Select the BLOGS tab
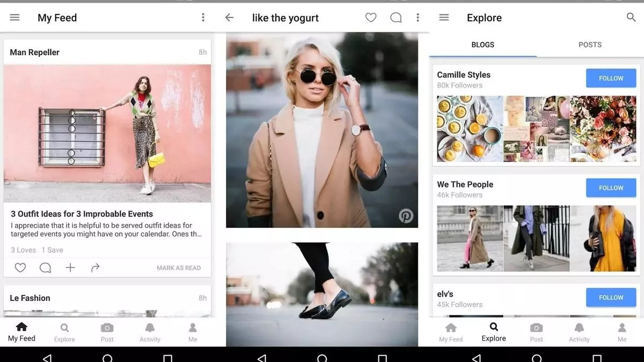 click(482, 45)
